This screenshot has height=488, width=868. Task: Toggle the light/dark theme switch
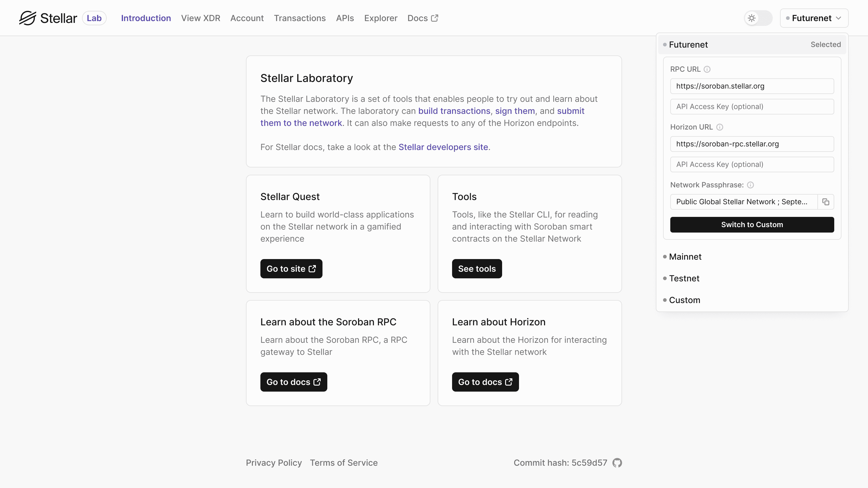tap(758, 18)
